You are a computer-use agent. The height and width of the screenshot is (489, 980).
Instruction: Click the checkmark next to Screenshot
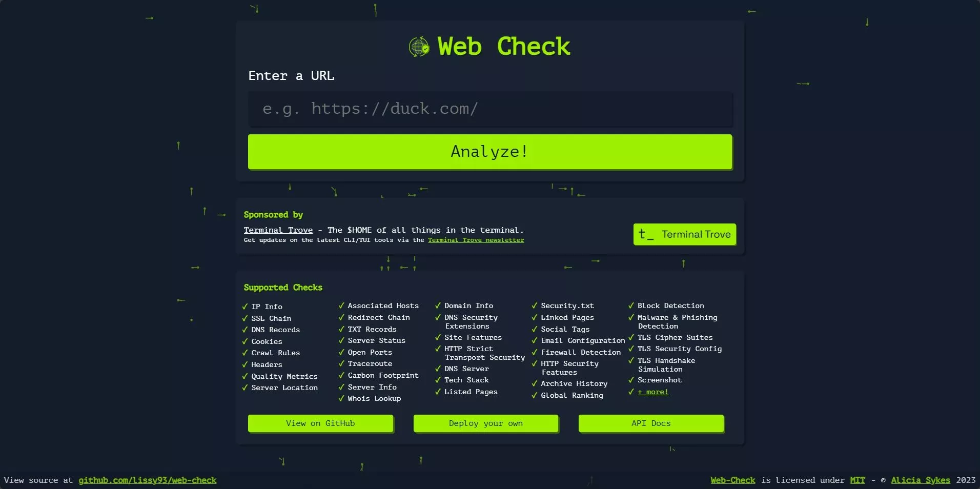pyautogui.click(x=631, y=380)
